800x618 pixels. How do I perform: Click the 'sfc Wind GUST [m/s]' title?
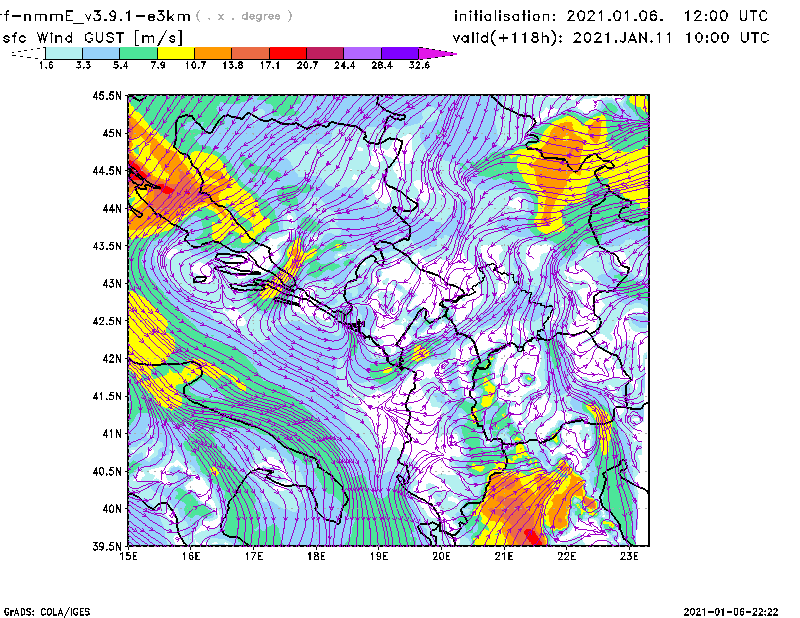click(92, 38)
